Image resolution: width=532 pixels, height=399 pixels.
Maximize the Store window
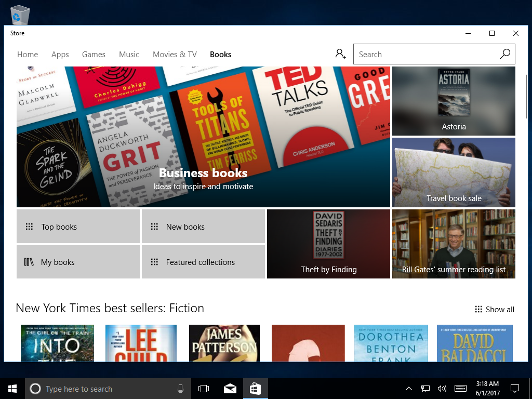(x=492, y=33)
